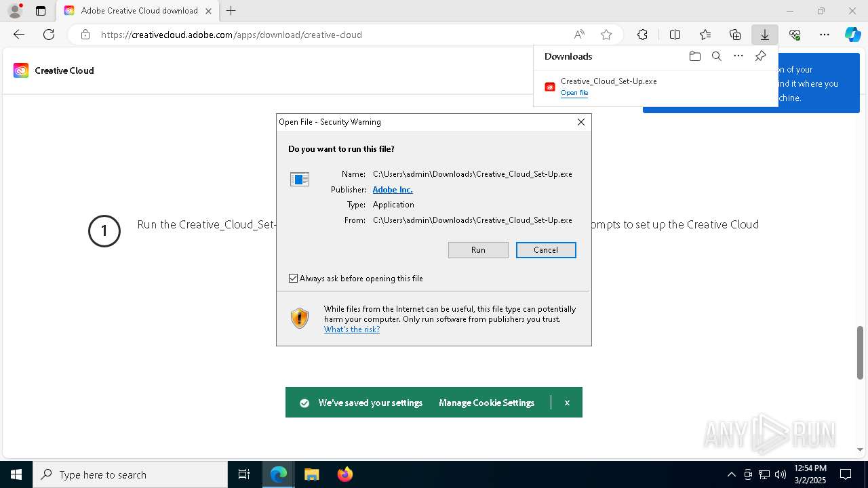Screen dimensions: 868x488
Task: Cancel the Open File Security Warning
Action: coord(546,250)
